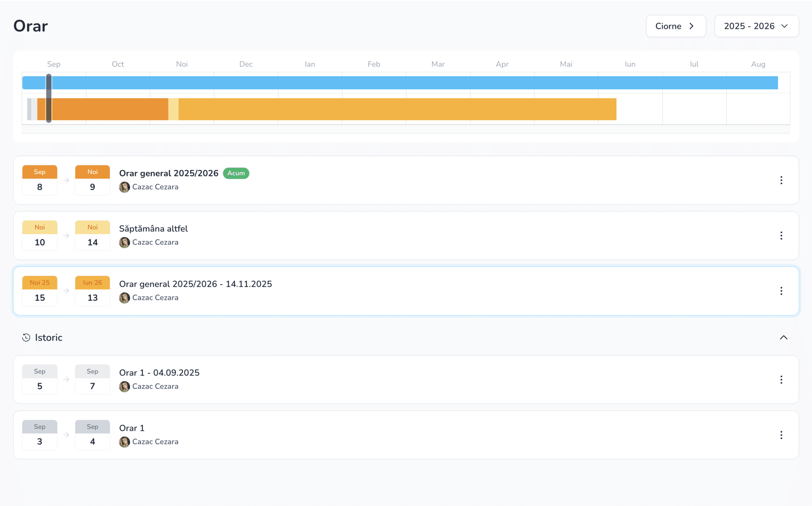Open the menu for Orar general 2025/2026

coord(781,181)
